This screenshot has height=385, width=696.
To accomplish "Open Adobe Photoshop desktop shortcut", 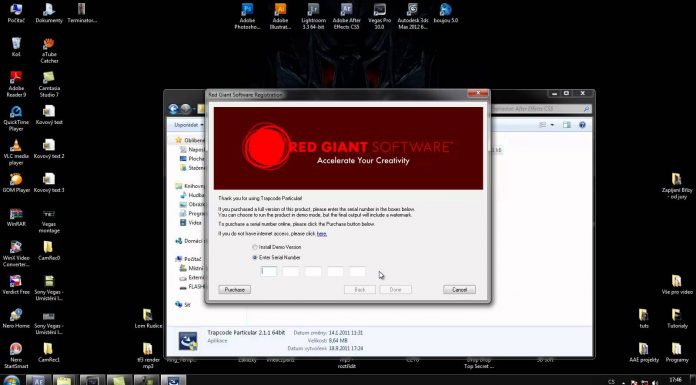I will [247, 16].
